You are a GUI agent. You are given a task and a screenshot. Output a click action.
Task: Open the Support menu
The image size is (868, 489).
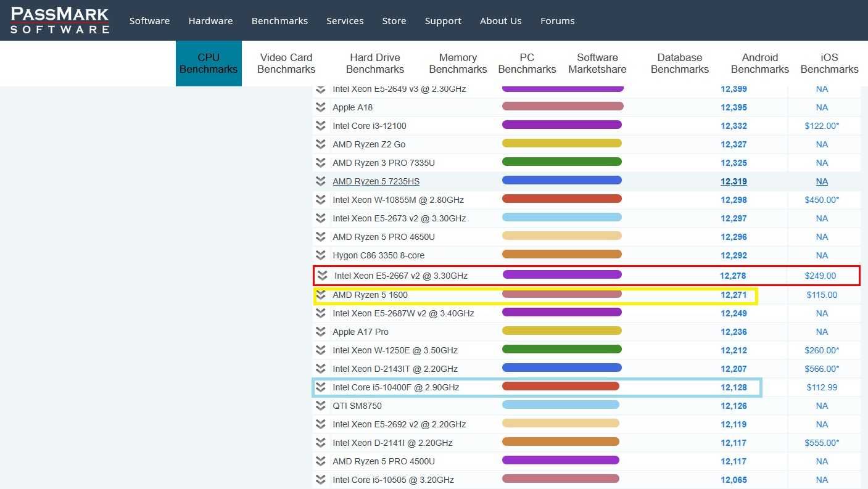click(443, 21)
